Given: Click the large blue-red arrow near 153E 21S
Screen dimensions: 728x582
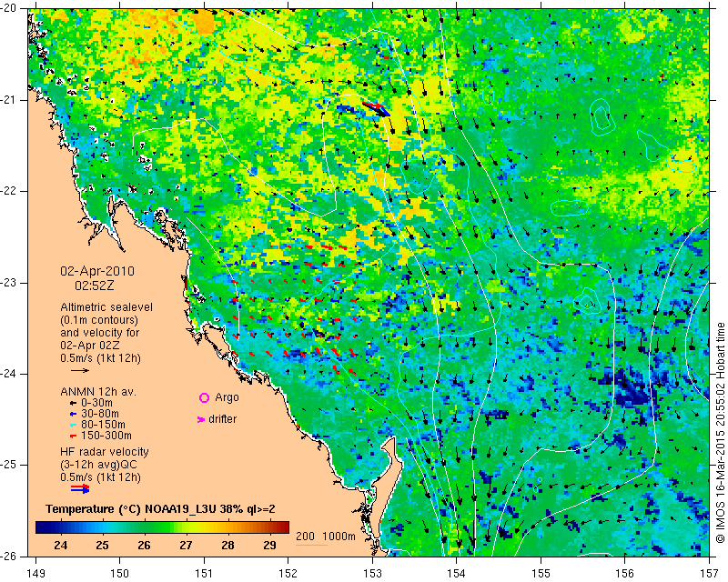Looking at the screenshot, I should [x=377, y=109].
